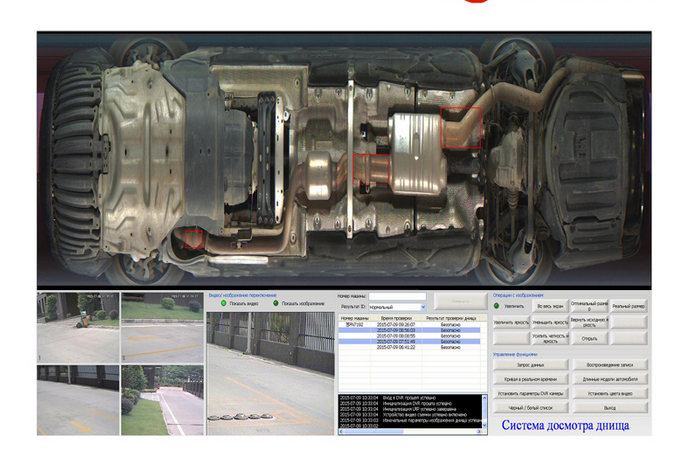
Task: Open the 'Результат ID' dropdown
Action: coord(397,307)
